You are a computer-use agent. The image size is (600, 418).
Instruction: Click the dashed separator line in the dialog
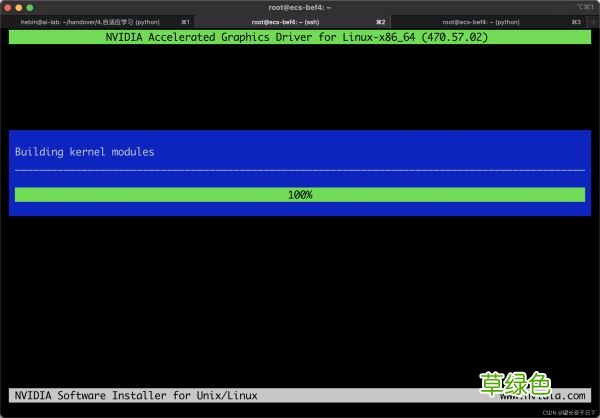pos(299,171)
